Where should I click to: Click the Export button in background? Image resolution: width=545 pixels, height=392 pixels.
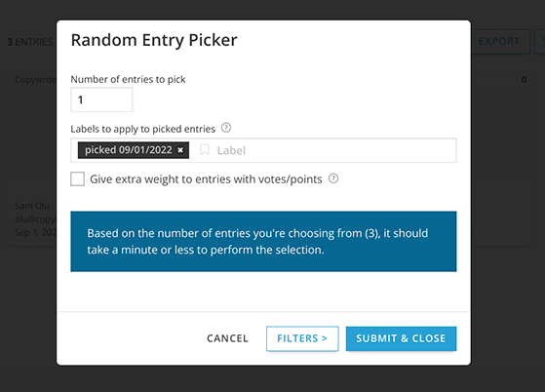(500, 41)
